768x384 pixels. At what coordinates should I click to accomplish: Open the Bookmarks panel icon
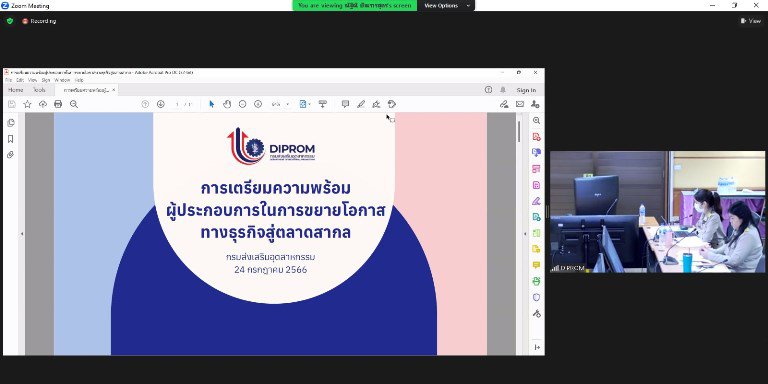click(x=10, y=139)
